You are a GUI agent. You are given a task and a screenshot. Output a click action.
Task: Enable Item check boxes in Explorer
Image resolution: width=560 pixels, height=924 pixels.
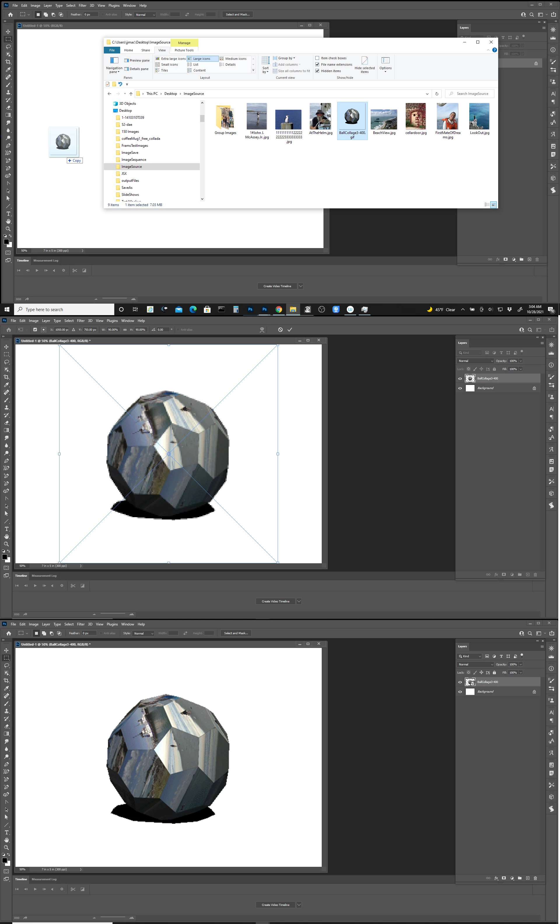(317, 58)
